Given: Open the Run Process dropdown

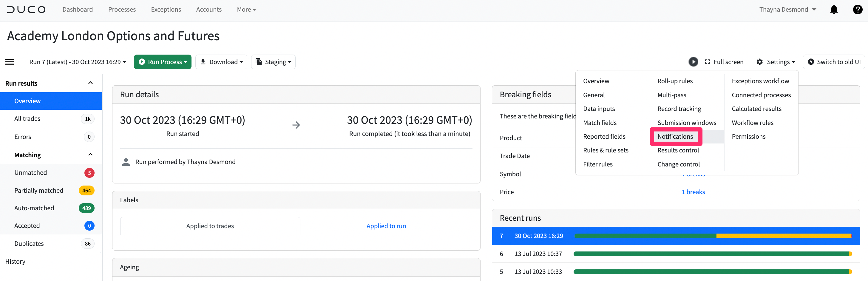Looking at the screenshot, I should 162,62.
